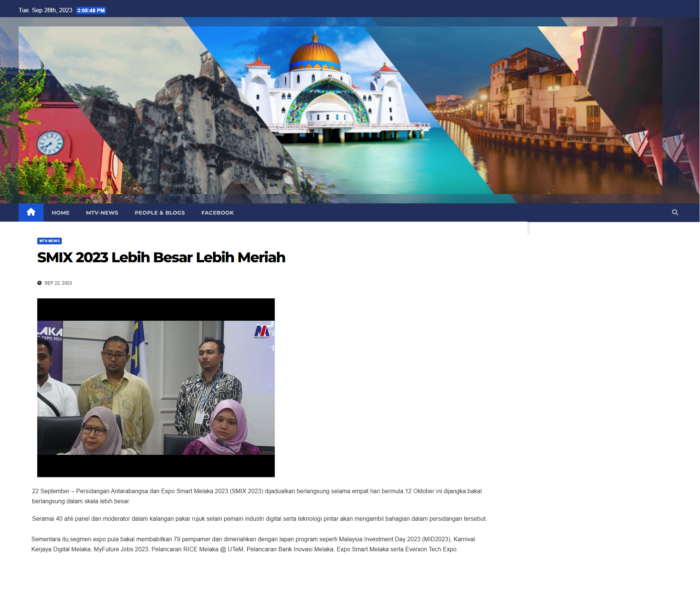The width and height of the screenshot is (700, 596).
Task: Go to MTV-NEWS in the navigation menu
Action: point(102,213)
